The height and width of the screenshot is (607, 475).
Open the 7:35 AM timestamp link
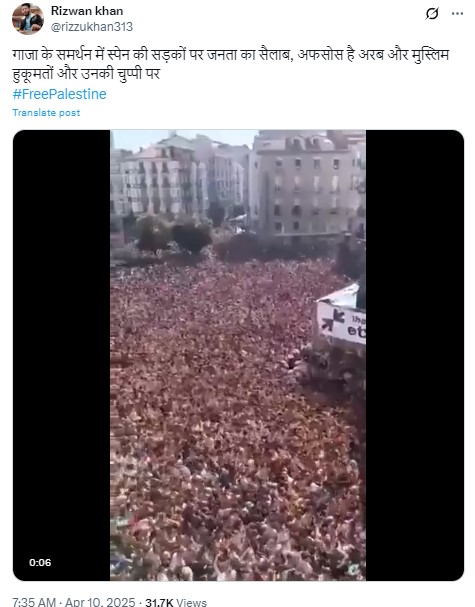34,602
